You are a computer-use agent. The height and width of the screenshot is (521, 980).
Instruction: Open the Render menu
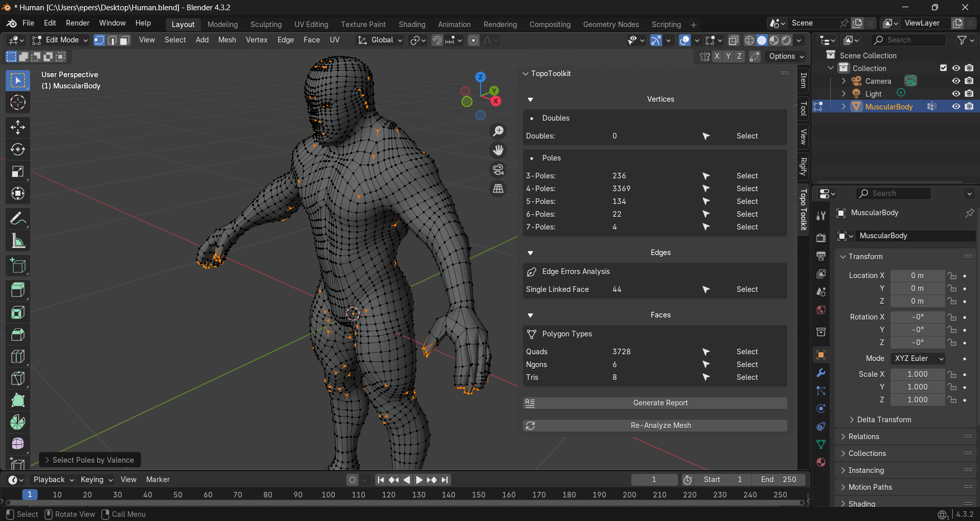pyautogui.click(x=77, y=23)
